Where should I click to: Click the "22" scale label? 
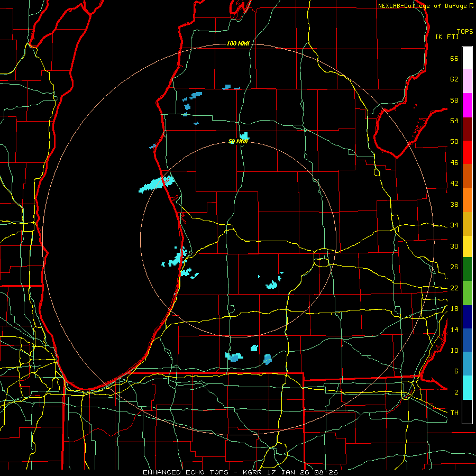pos(454,288)
